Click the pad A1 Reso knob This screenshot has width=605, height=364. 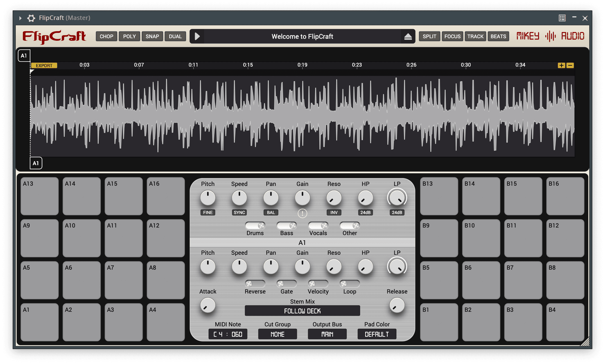click(x=334, y=267)
